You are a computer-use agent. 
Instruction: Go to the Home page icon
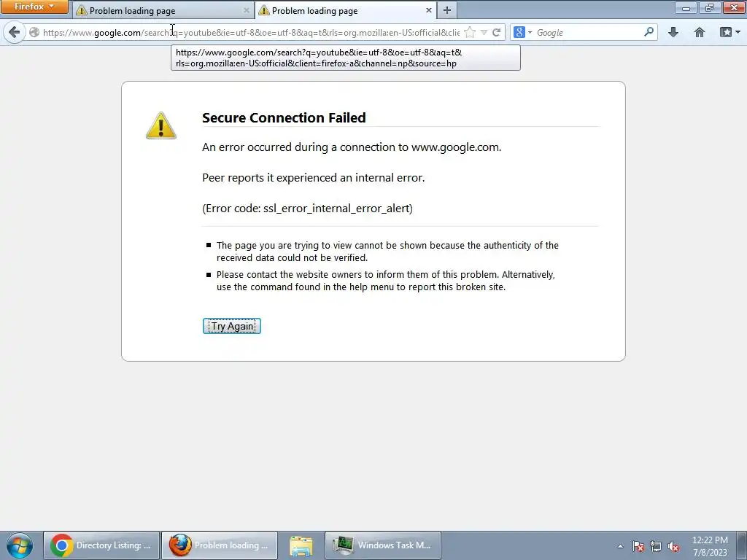[x=700, y=32]
